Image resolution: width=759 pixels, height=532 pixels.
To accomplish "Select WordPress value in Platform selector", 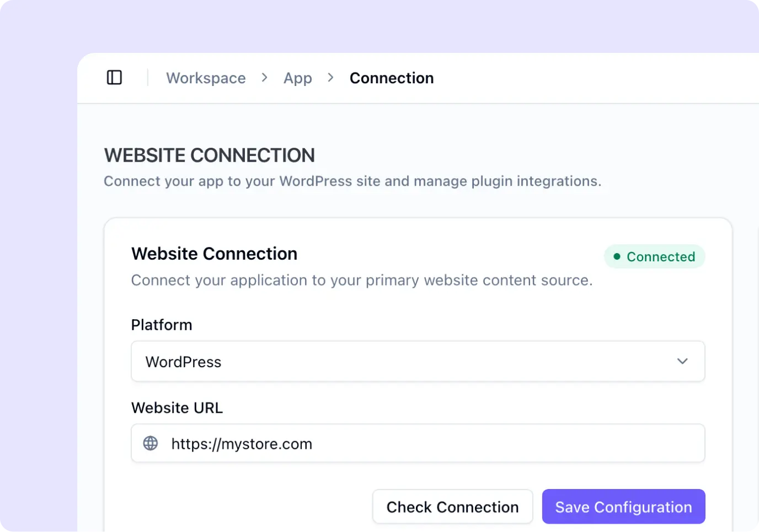I will [x=183, y=362].
